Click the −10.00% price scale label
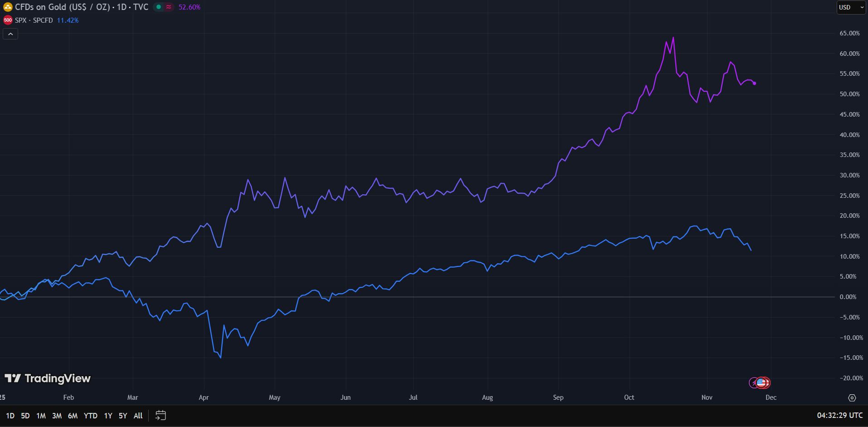 tap(851, 338)
